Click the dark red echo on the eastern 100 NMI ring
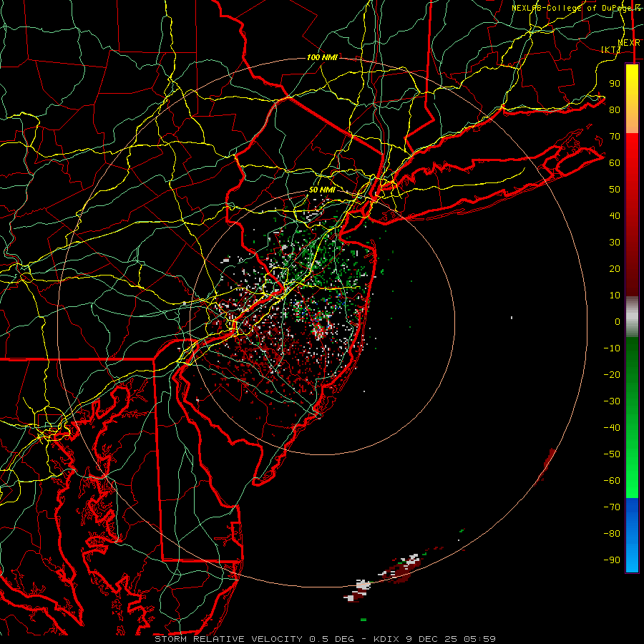 tap(548, 464)
